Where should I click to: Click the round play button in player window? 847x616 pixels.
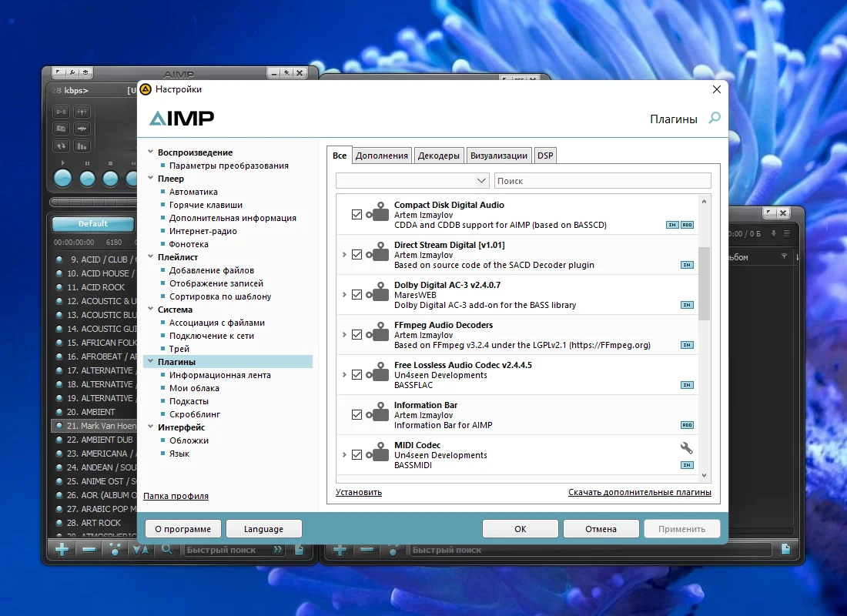[62, 179]
